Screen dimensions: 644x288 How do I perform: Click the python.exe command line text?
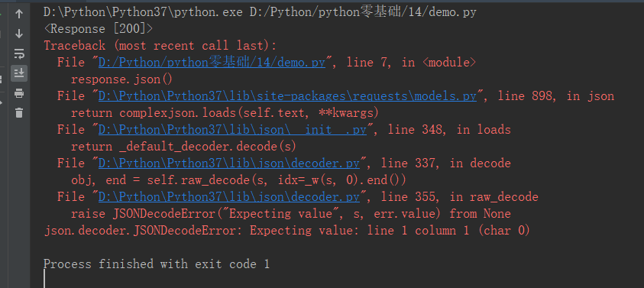[260, 12]
